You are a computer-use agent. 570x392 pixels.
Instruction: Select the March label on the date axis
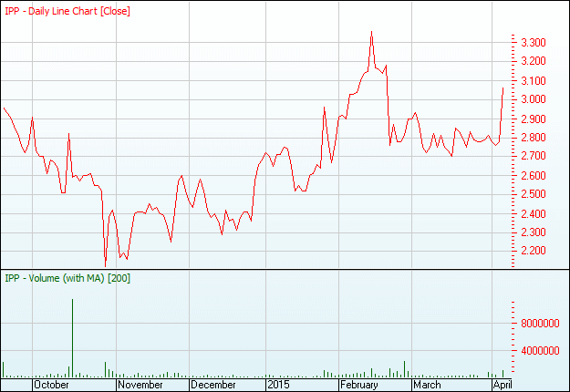point(426,385)
